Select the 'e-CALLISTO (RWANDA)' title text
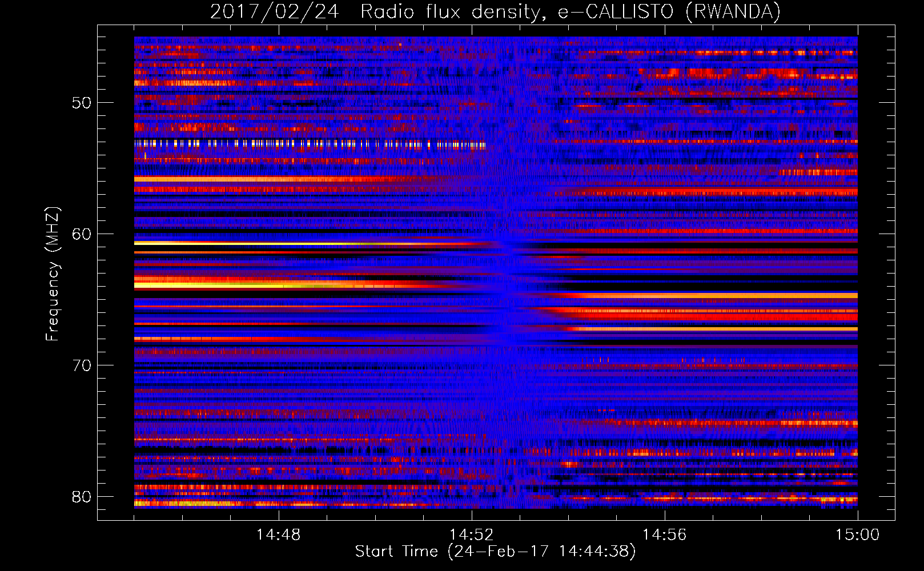Image resolution: width=924 pixels, height=571 pixels. [x=669, y=12]
